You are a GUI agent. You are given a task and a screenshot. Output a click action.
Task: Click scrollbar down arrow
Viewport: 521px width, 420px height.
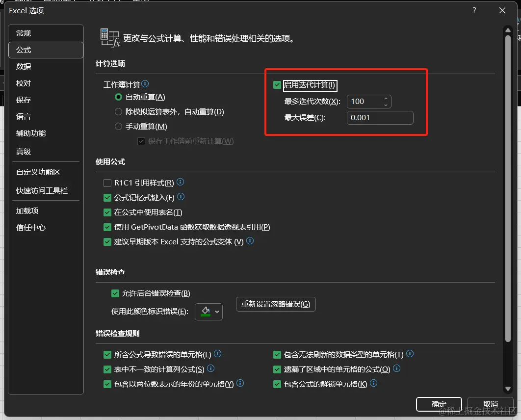(x=508, y=389)
